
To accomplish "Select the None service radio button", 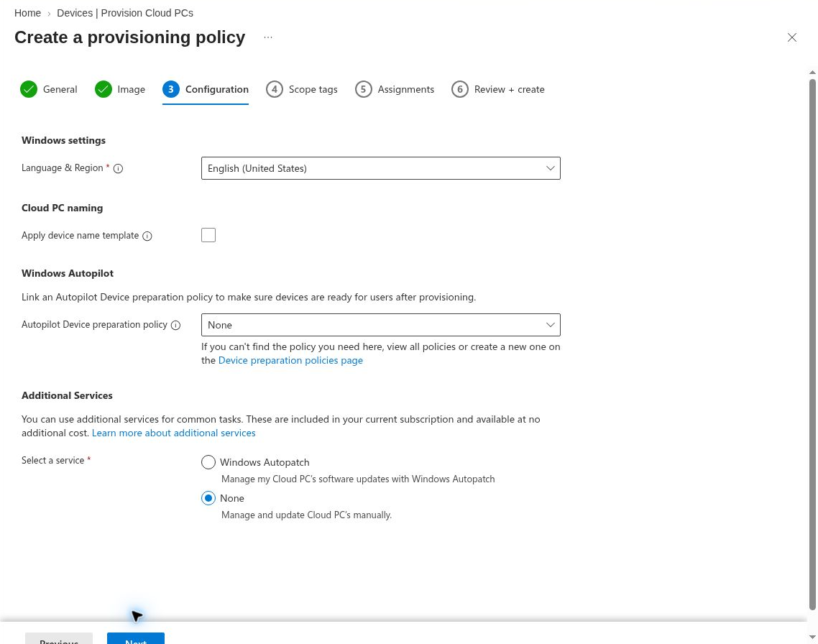I will [x=208, y=498].
